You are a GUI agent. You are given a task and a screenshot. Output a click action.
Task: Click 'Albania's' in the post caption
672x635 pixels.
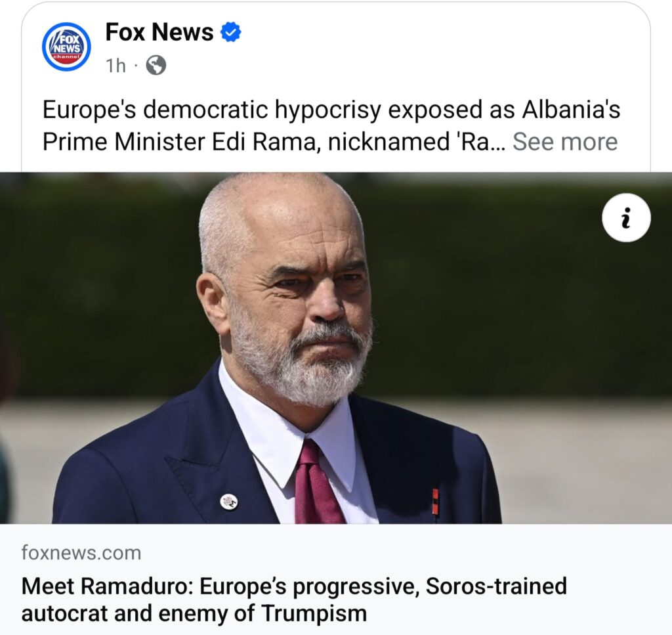571,109
